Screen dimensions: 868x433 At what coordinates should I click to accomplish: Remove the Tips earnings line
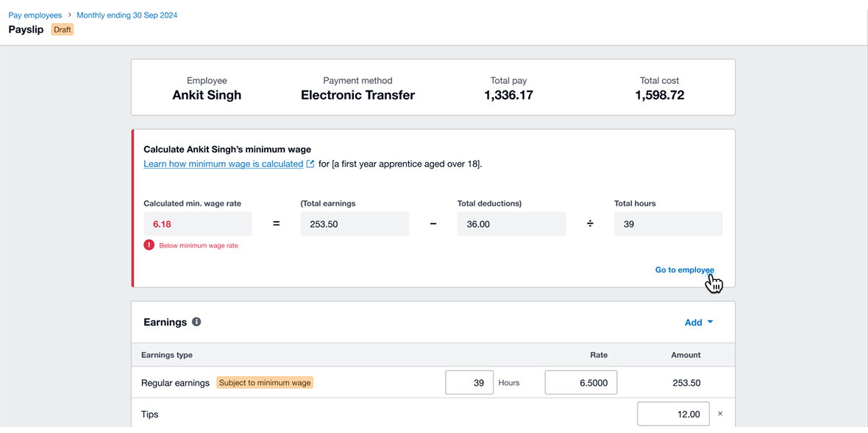[720, 414]
